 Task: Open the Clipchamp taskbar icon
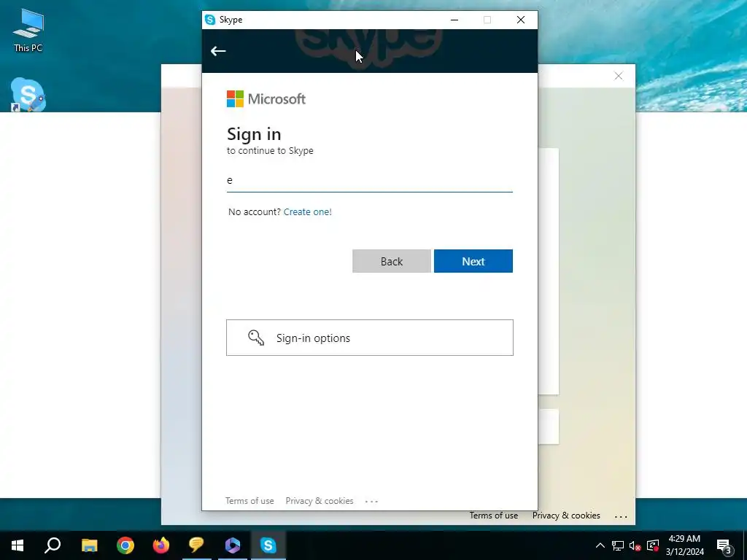[x=233, y=545]
